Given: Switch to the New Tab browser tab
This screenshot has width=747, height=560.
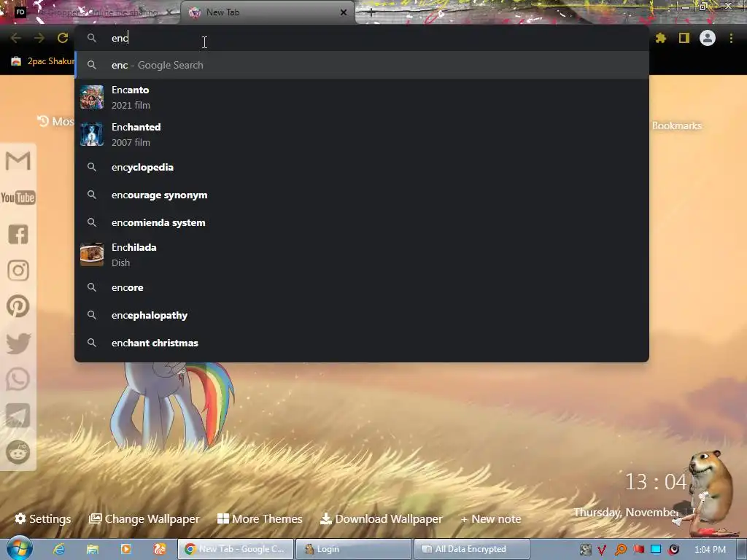Looking at the screenshot, I should pos(267,12).
